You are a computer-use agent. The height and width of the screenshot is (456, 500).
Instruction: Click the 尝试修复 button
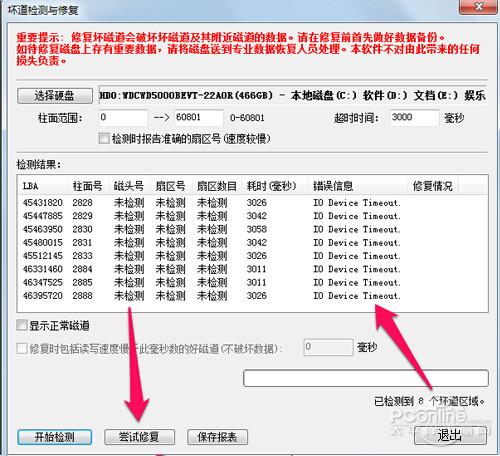(x=139, y=437)
